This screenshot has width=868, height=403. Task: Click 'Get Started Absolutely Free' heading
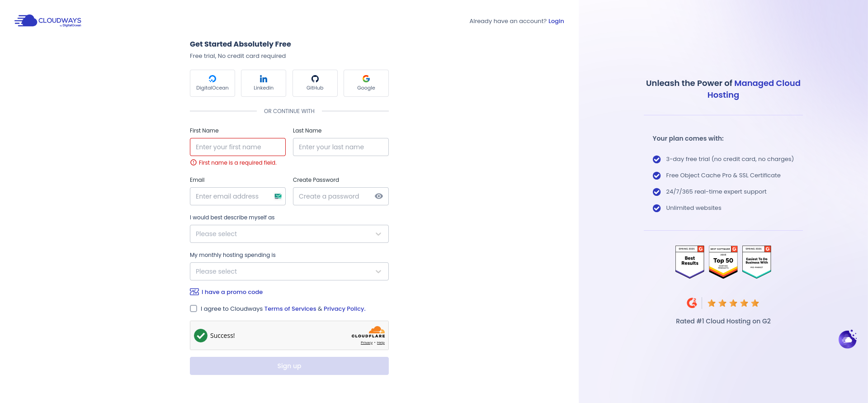pyautogui.click(x=241, y=44)
